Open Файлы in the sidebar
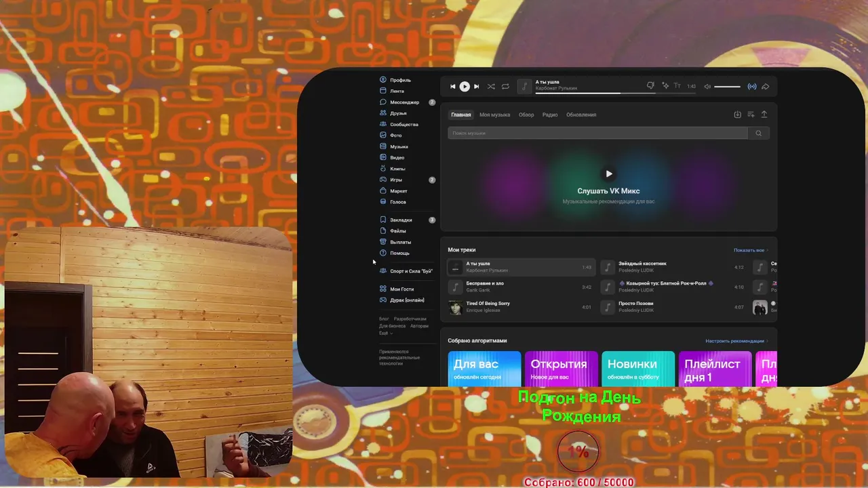 tap(393, 231)
